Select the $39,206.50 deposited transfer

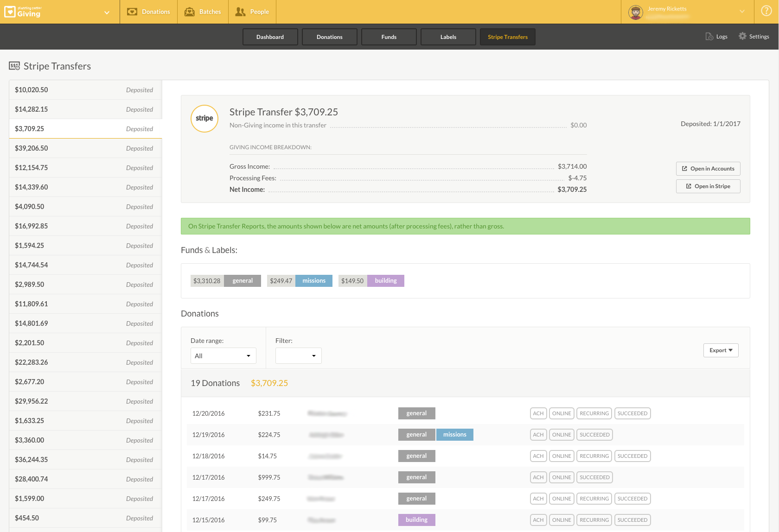point(85,148)
